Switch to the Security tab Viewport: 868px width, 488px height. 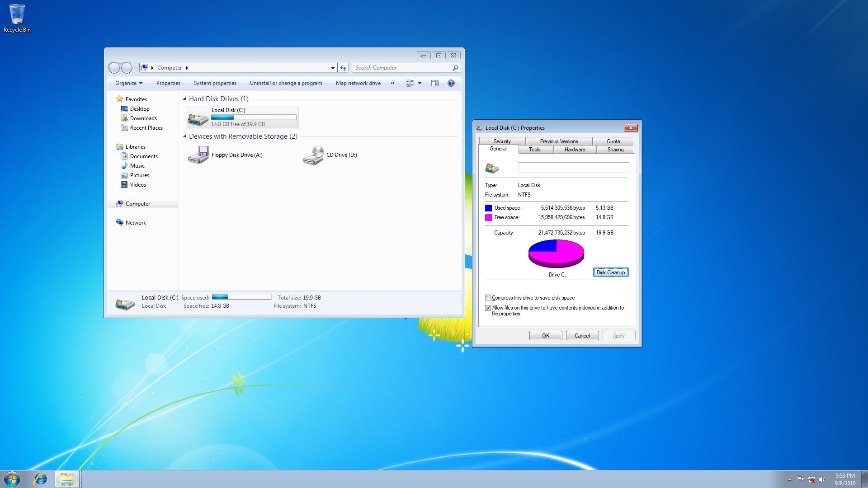tap(502, 141)
